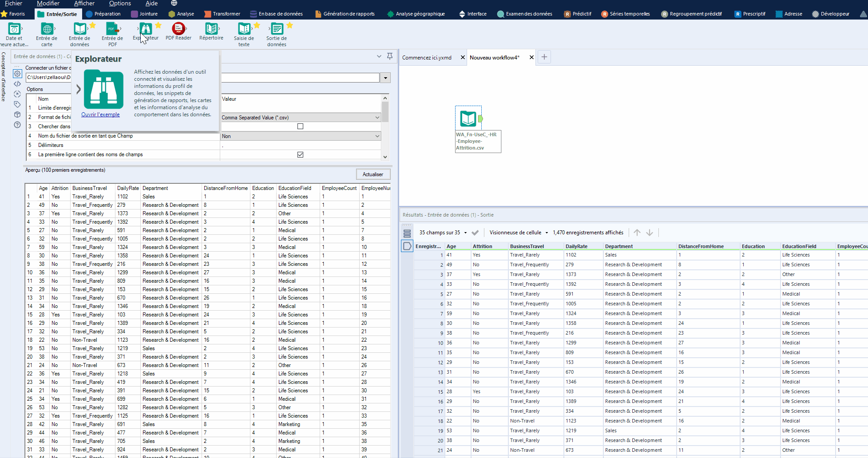Open the 'Comma Separated Value (*.csv)' format dropdown
This screenshot has width=868, height=458.
[x=377, y=117]
